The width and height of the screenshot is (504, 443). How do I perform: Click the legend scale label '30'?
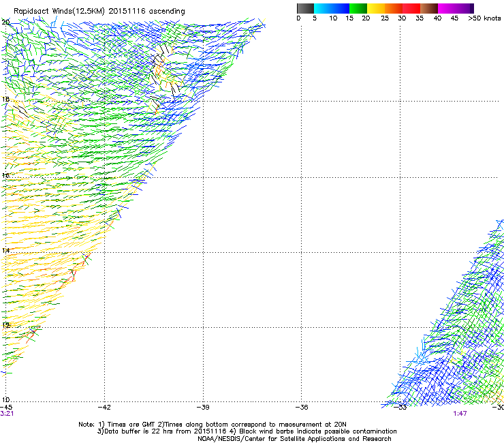pyautogui.click(x=402, y=18)
